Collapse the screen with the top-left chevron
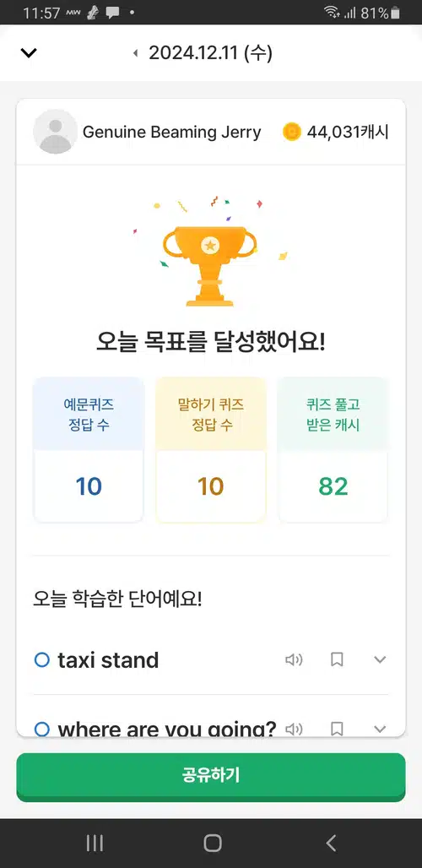Screen dimensions: 422x868 [28, 53]
